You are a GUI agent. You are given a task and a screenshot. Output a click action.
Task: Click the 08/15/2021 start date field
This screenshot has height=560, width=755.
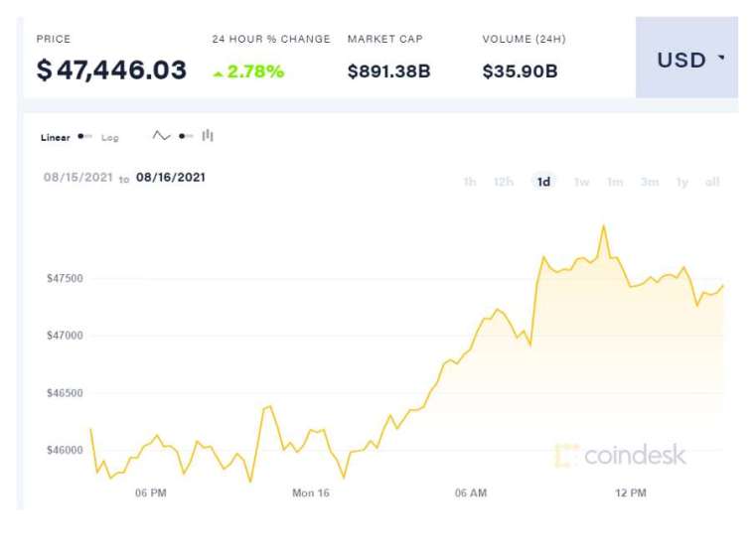point(78,177)
